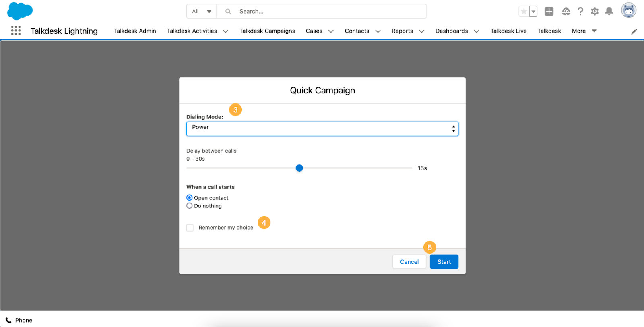Open the Trailhead guidance icon
644x327 pixels.
coord(566,12)
